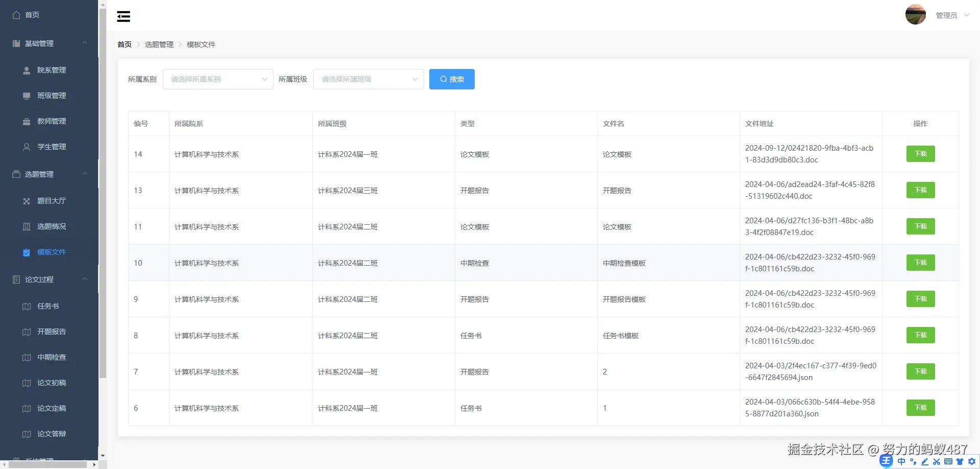This screenshot has width=980, height=469.
Task: Open the 管理员 account menu
Action: point(947,15)
